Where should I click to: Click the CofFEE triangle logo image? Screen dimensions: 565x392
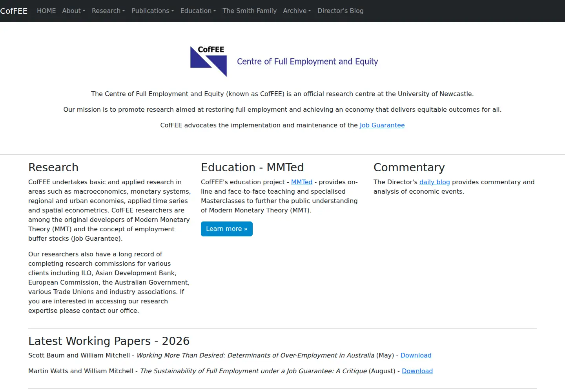coord(208,61)
